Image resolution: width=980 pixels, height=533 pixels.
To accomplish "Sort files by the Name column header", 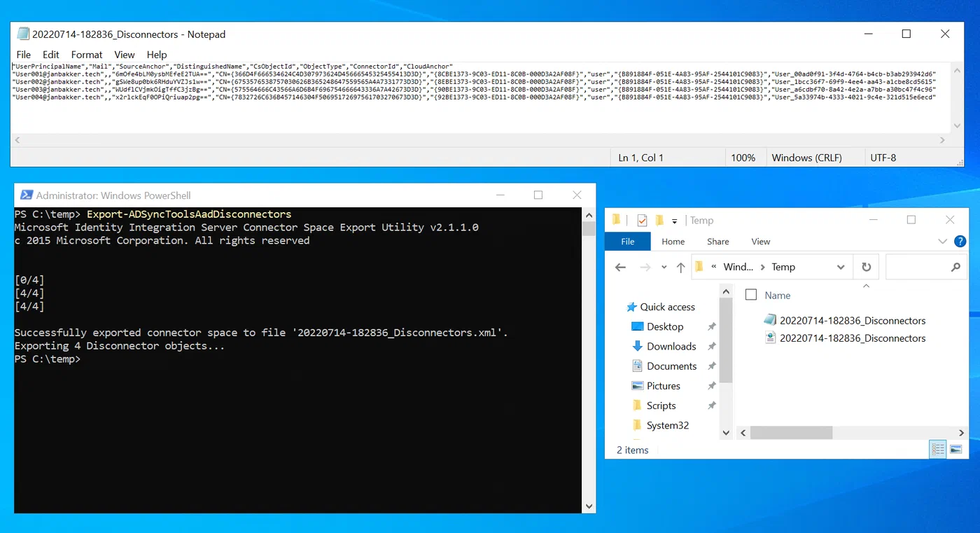I will pyautogui.click(x=778, y=296).
